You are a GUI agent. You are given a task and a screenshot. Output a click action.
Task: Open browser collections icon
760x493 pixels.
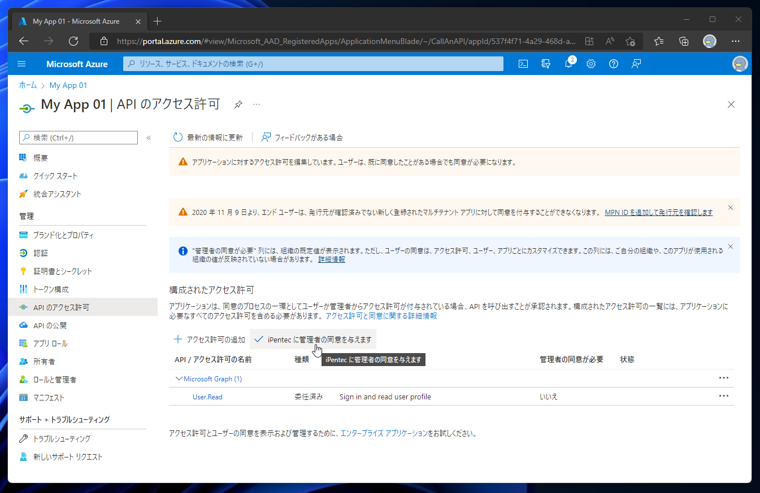click(683, 41)
